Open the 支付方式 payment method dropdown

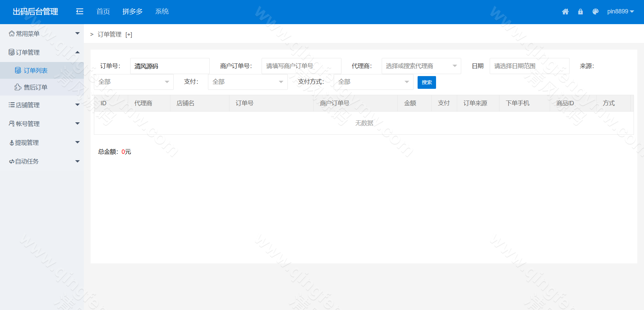(373, 82)
